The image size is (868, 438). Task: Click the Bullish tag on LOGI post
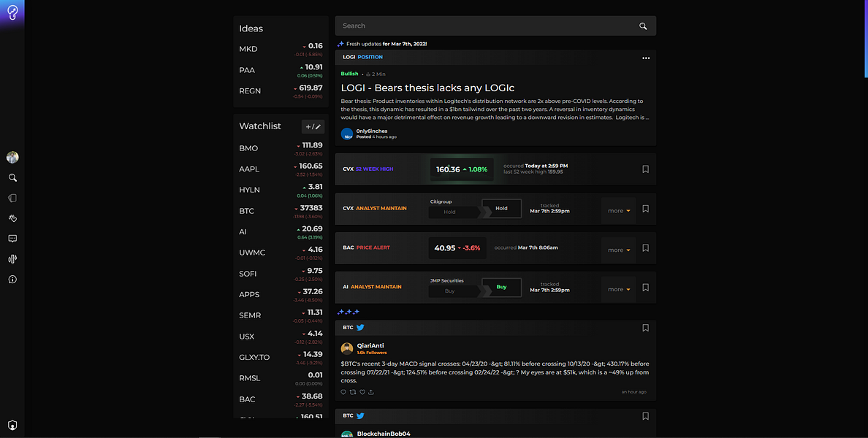tap(349, 74)
